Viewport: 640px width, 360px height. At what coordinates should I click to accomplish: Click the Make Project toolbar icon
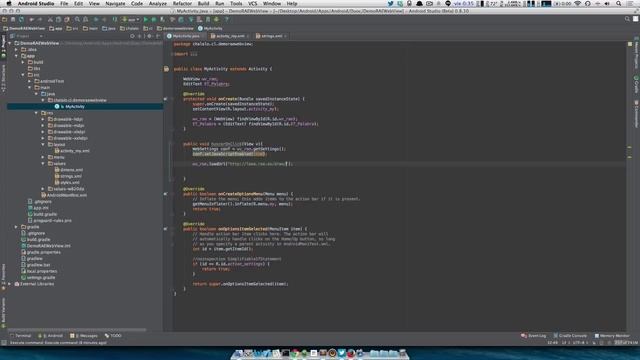click(x=115, y=20)
